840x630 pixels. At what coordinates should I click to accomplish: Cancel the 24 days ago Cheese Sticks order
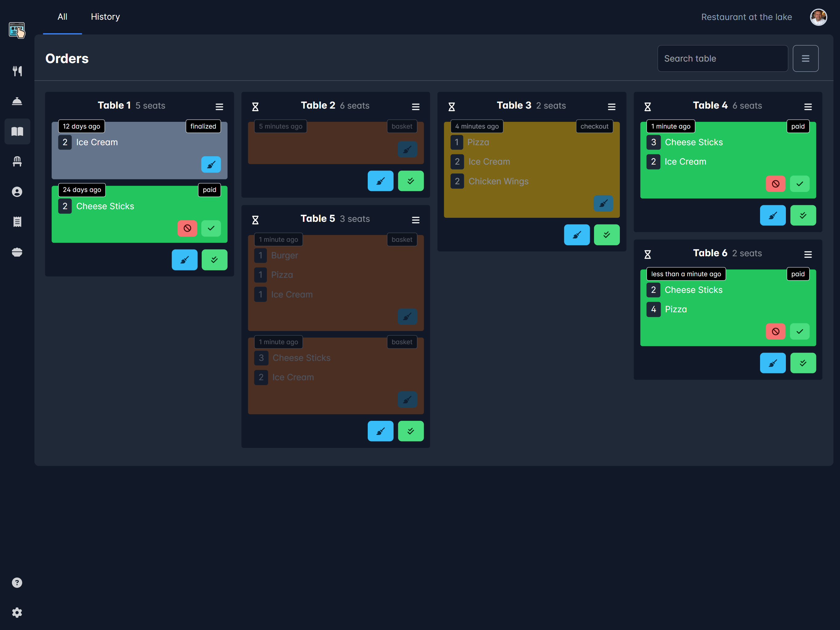(x=187, y=228)
